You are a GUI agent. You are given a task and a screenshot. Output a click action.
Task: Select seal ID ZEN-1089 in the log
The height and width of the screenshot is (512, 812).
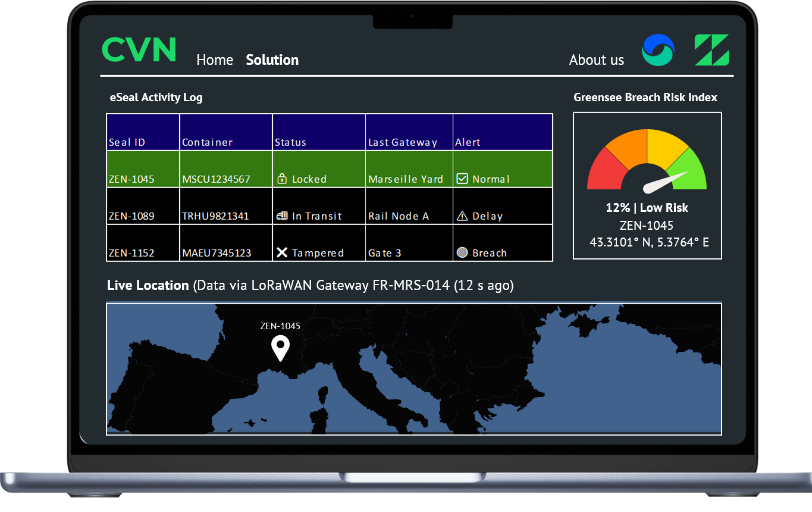131,216
